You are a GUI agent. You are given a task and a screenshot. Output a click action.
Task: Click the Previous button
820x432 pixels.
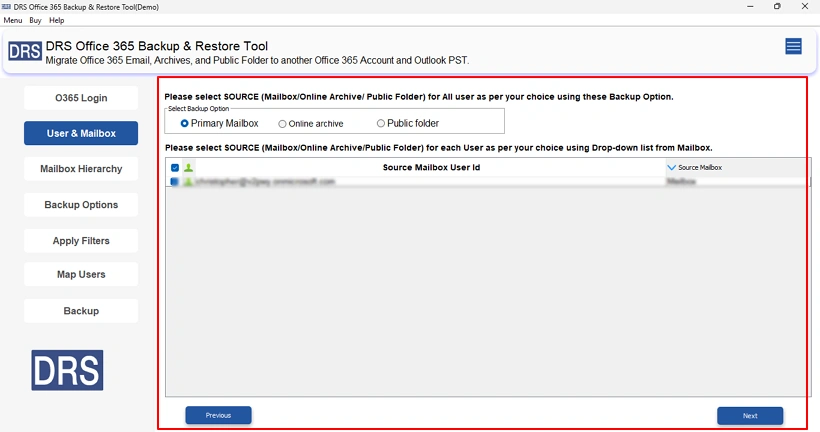tap(218, 415)
